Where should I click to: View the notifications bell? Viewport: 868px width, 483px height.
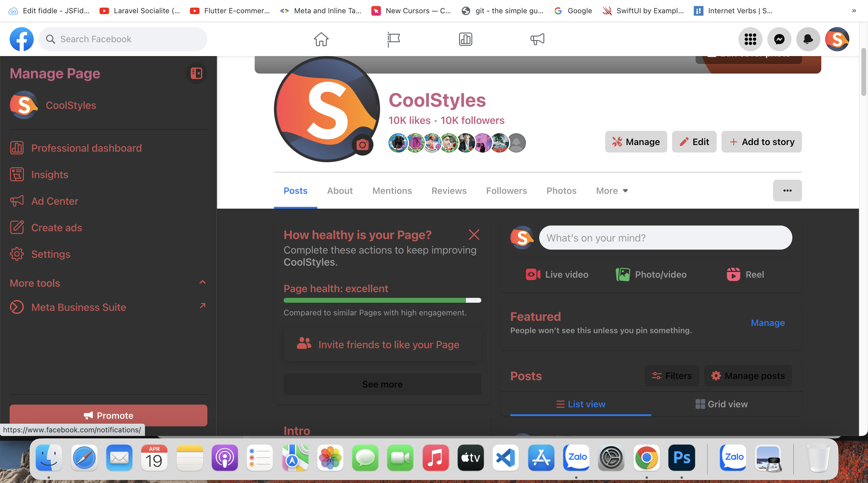[808, 39]
